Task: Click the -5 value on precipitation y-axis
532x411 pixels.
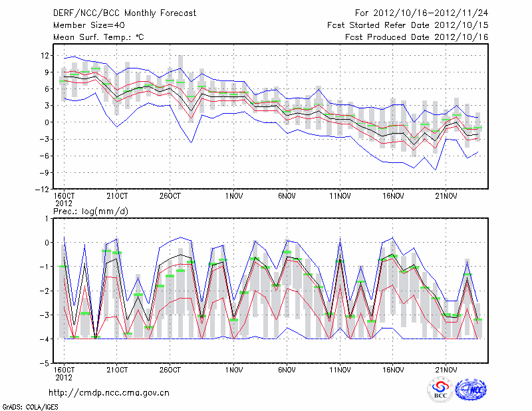Action: (45, 364)
